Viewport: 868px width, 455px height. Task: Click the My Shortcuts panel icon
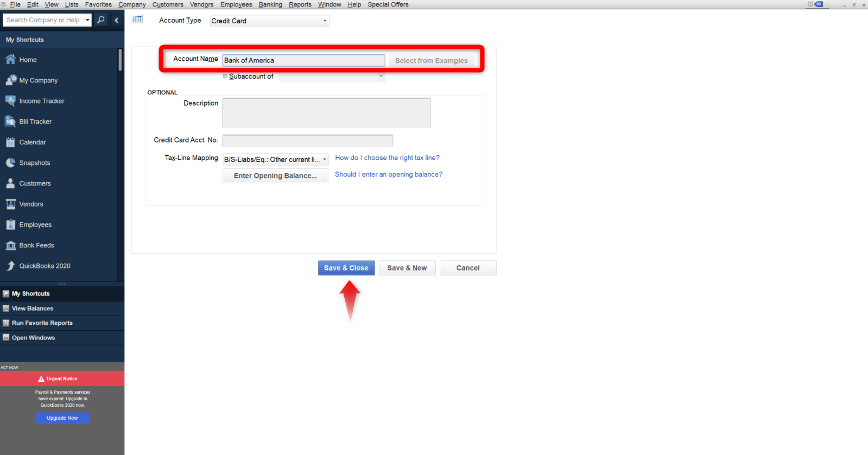pos(6,293)
